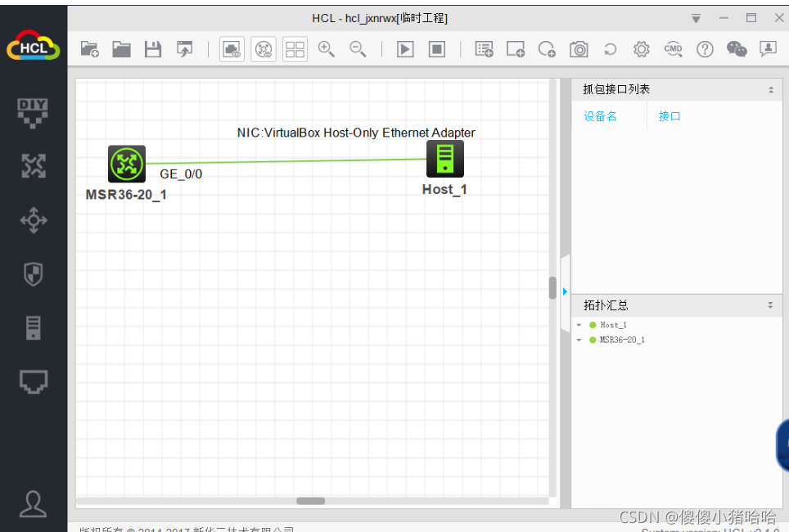This screenshot has height=532, width=789.
Task: Click the GE_0/0 interface label
Action: pyautogui.click(x=181, y=174)
